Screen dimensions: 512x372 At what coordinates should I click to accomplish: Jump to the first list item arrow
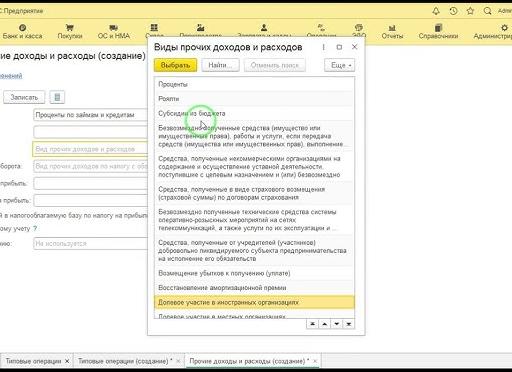point(312,324)
